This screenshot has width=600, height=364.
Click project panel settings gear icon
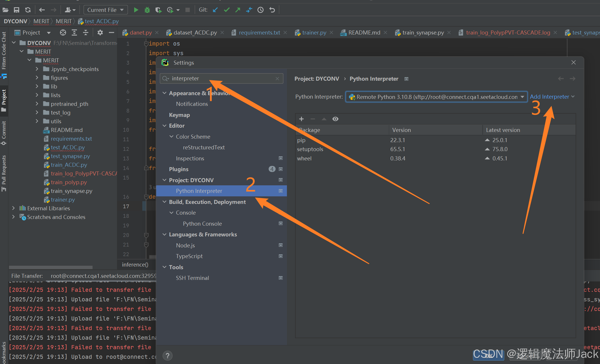click(x=100, y=32)
